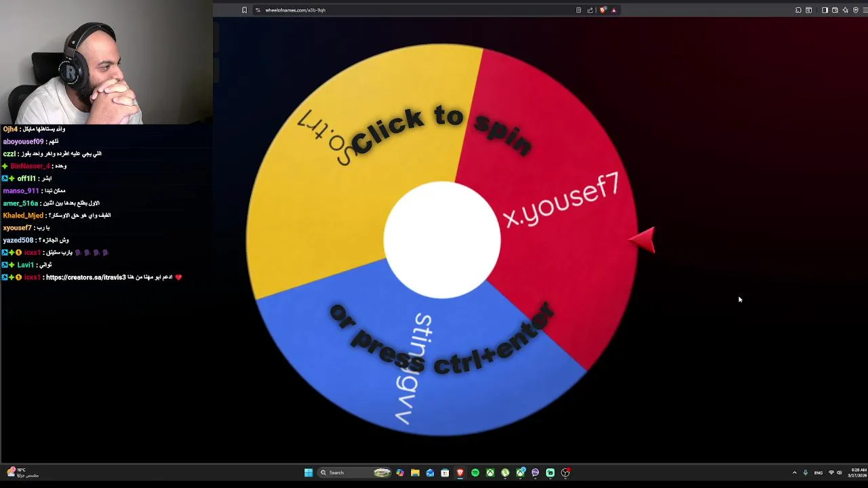
Task: Show the browser sidebar panel icon
Action: [x=825, y=10]
